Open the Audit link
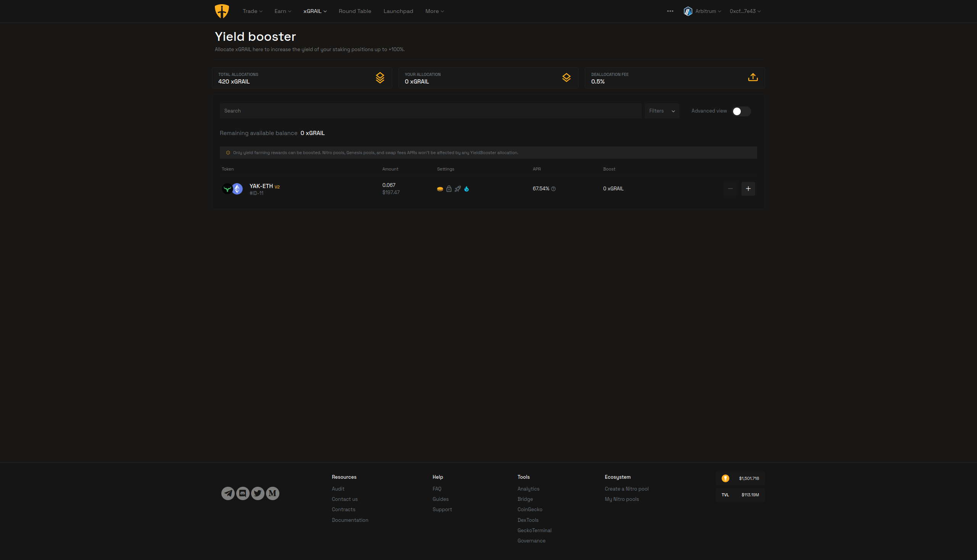The height and width of the screenshot is (560, 977). pos(338,489)
